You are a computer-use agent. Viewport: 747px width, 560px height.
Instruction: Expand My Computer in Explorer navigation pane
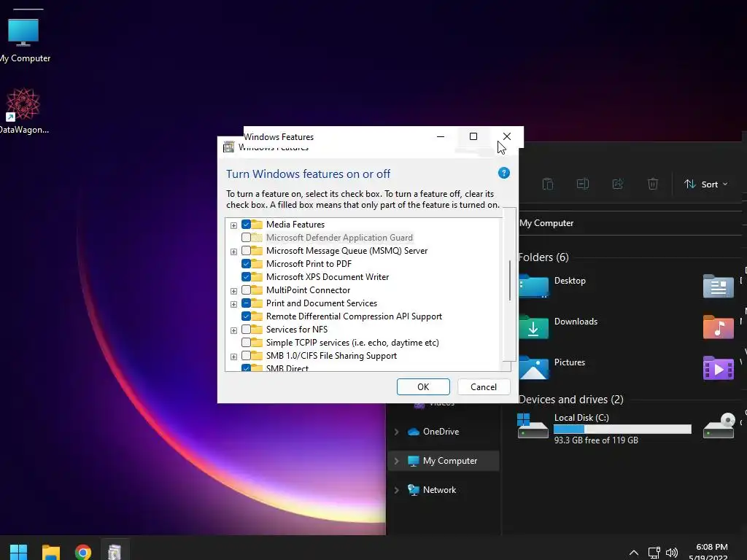point(396,461)
